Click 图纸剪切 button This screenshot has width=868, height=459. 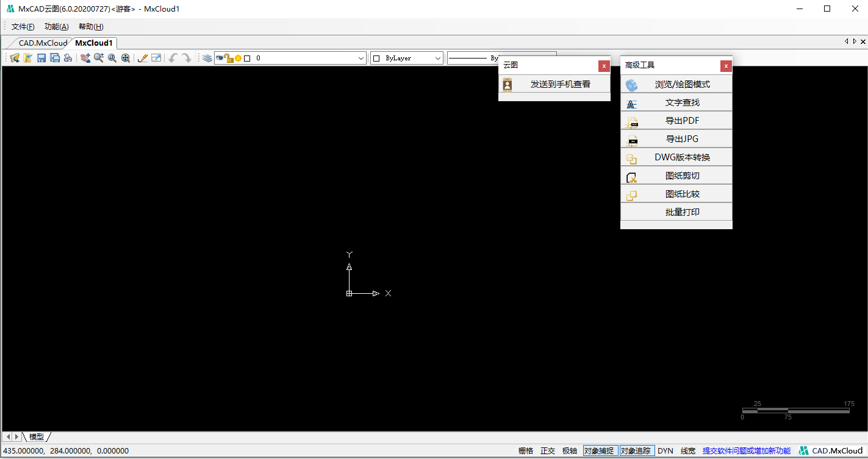coord(676,176)
